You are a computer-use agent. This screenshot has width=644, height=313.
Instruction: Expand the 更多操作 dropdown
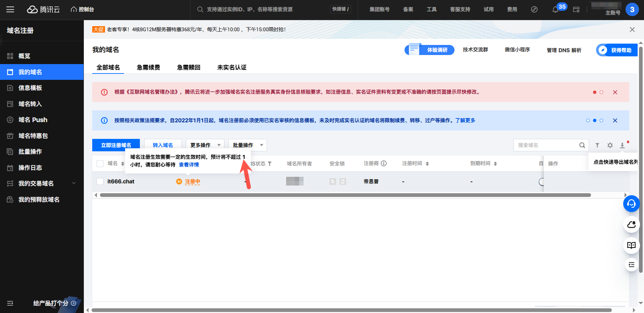coord(205,145)
